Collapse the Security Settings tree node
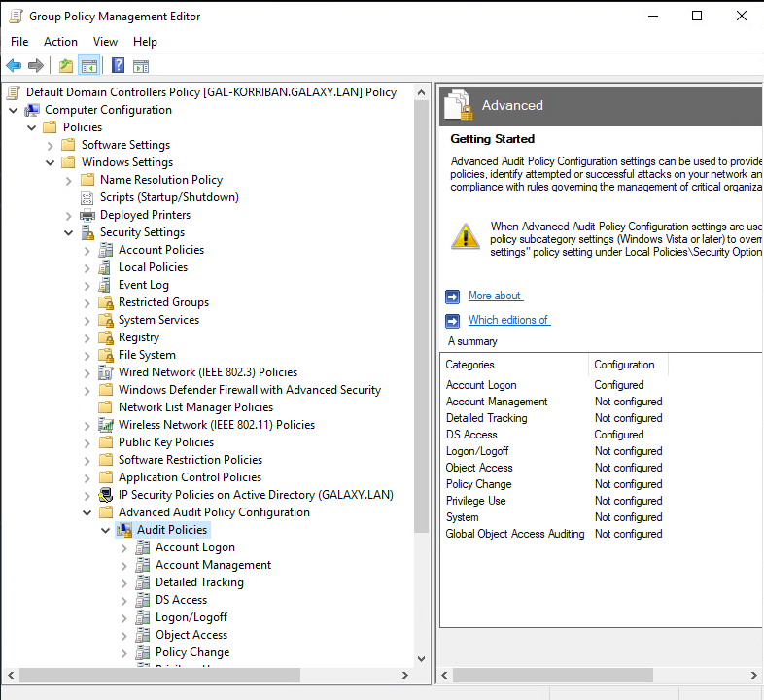 [69, 232]
